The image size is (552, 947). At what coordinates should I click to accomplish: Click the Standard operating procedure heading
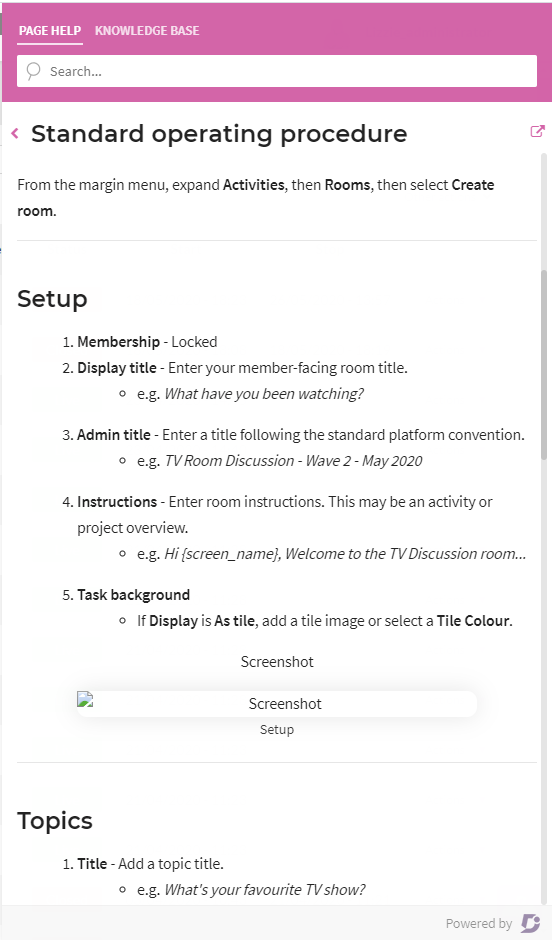219,133
